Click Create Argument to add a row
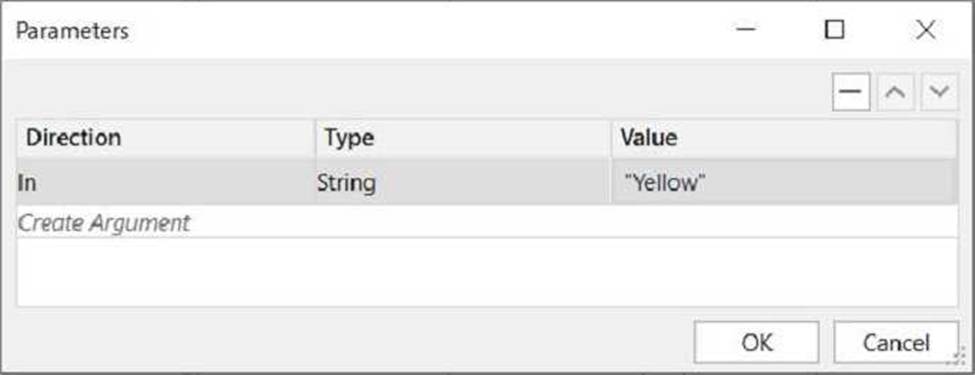 coord(104,223)
